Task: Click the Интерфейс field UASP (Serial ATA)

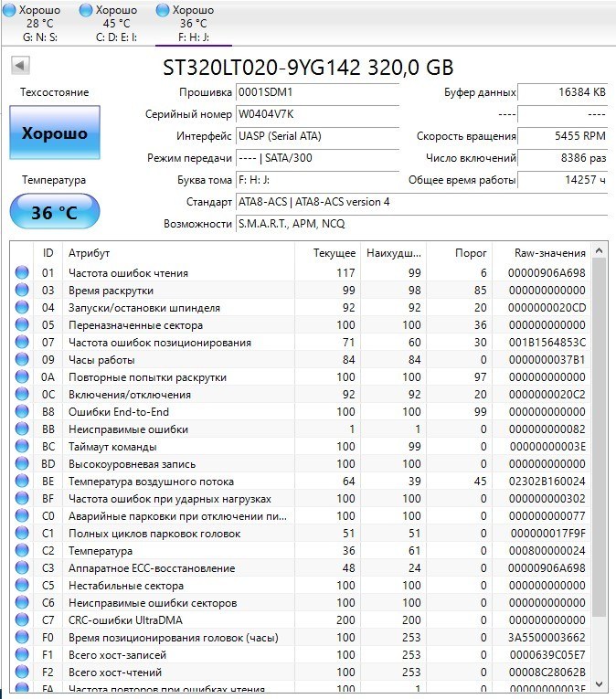Action: pyautogui.click(x=317, y=136)
